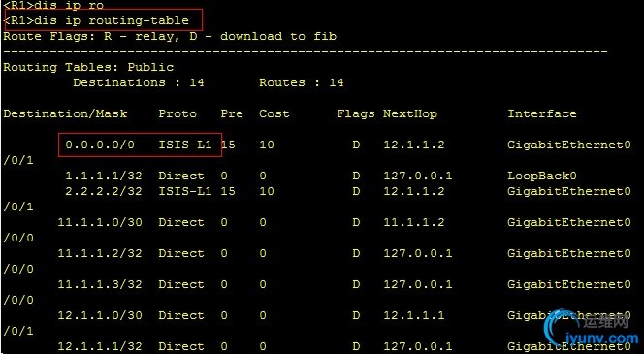Screen dimensions: 644x354
Task: Click GigabitEthernet0 interface in the 0.0.0.0/0 row
Action: point(569,145)
